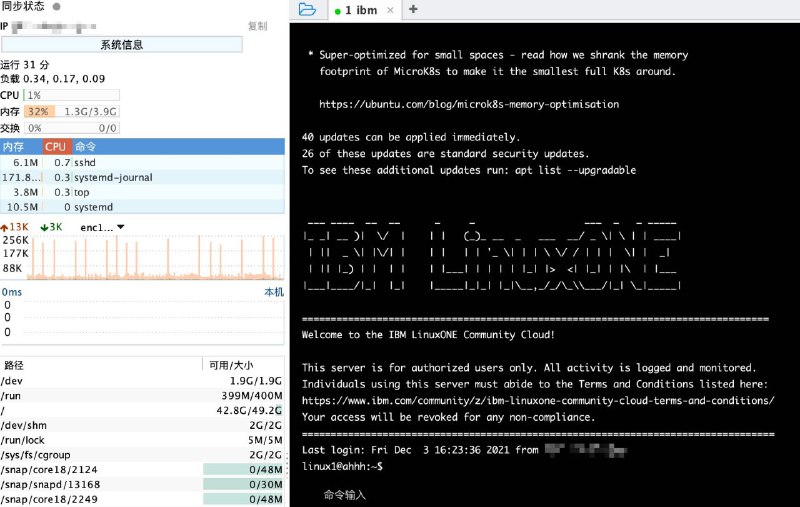Select the /dev/shm disk row

pyautogui.click(x=142, y=425)
